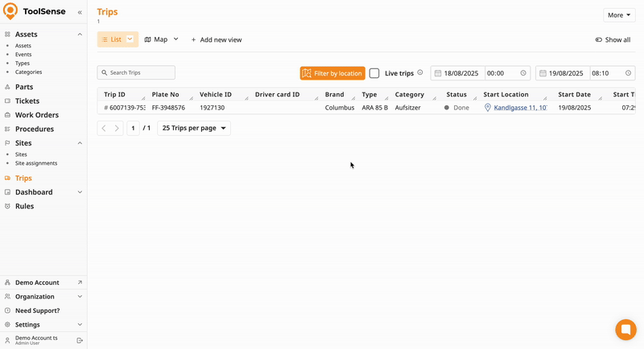This screenshot has height=349, width=644.
Task: Click the Work Orders sidebar icon
Action: click(x=7, y=115)
